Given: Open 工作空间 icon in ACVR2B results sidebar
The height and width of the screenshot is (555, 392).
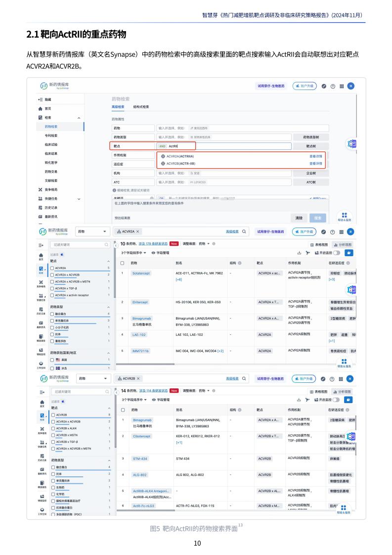Looking at the screenshot, I should coord(42,511).
